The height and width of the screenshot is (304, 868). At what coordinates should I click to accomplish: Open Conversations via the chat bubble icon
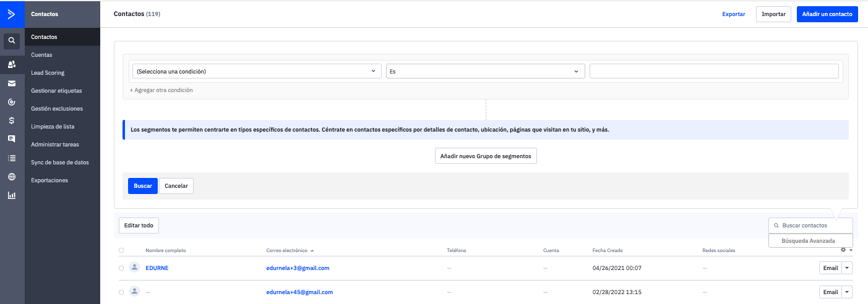tap(12, 139)
